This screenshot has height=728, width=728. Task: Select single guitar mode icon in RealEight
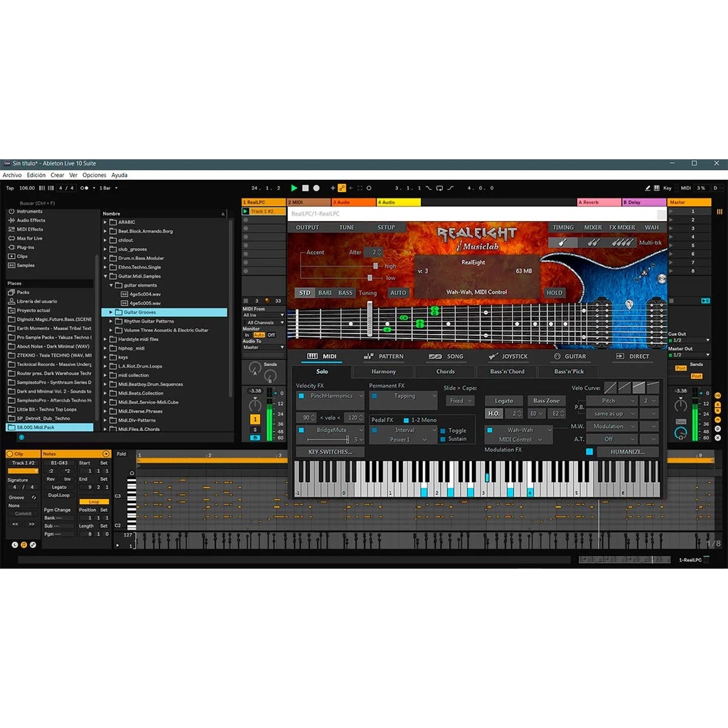coord(563,242)
